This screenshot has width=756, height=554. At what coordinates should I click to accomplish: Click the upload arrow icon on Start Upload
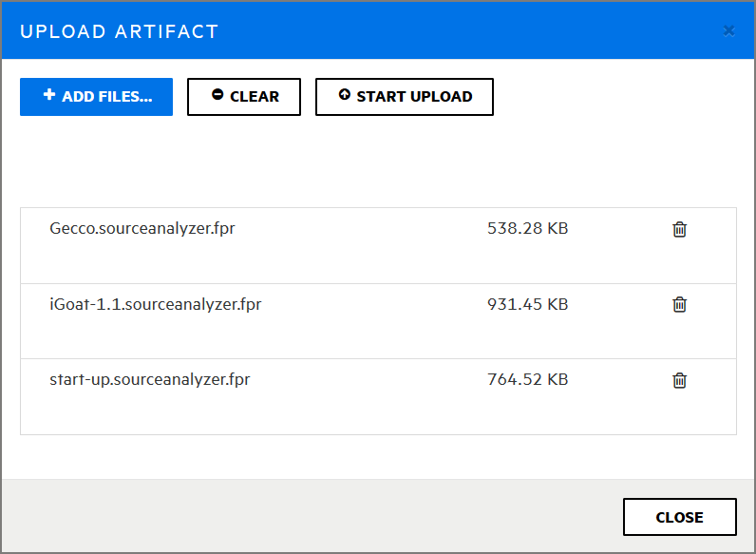point(344,95)
